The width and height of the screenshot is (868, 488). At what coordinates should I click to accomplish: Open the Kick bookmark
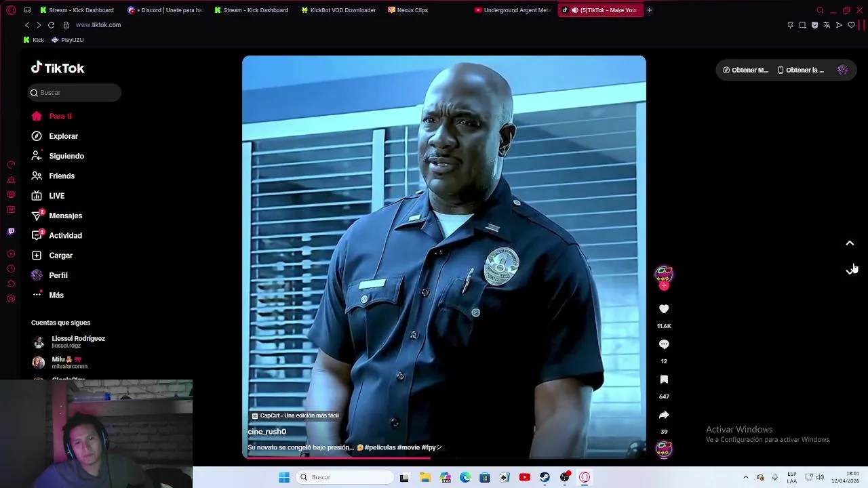[x=33, y=40]
